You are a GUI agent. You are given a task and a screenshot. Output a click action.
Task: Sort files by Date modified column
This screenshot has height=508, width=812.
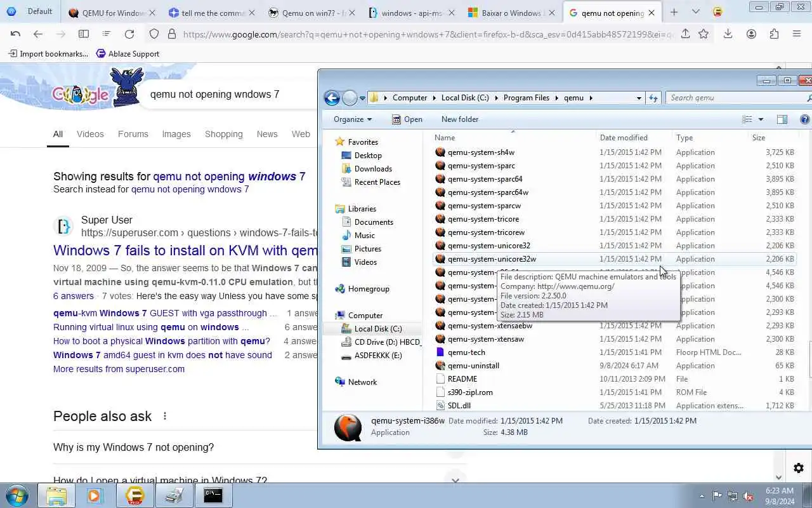[634, 137]
